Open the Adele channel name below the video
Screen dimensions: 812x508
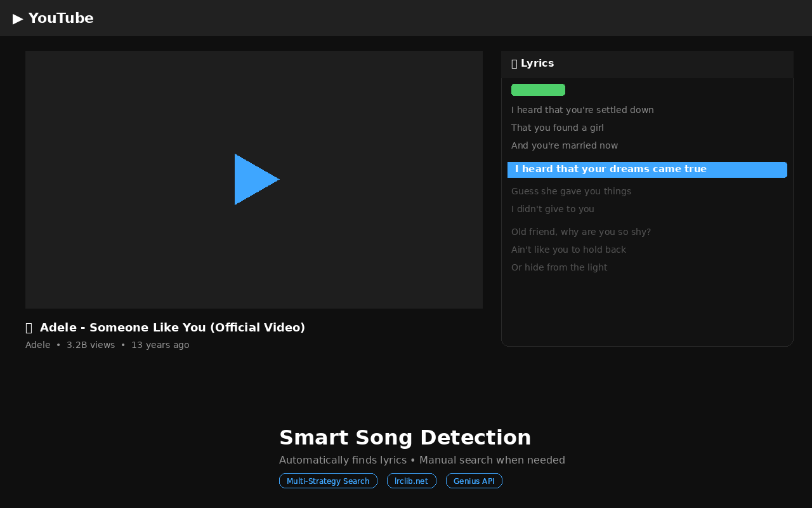38,345
